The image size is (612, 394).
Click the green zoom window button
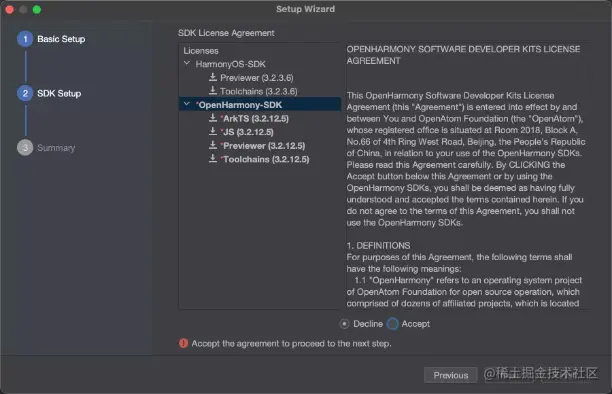(x=37, y=10)
